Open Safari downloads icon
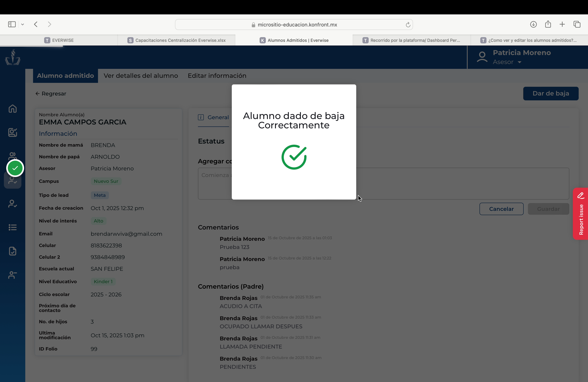This screenshot has width=588, height=382. 533,24
